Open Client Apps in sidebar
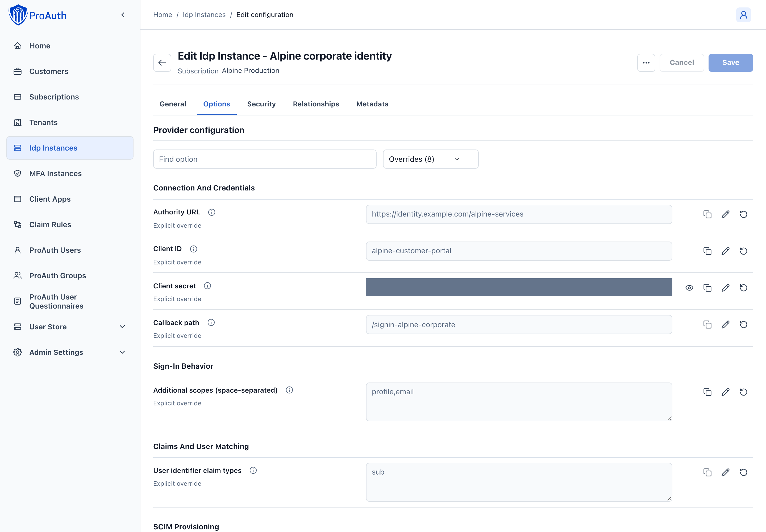Viewport: 766px width, 532px height. [x=70, y=199]
